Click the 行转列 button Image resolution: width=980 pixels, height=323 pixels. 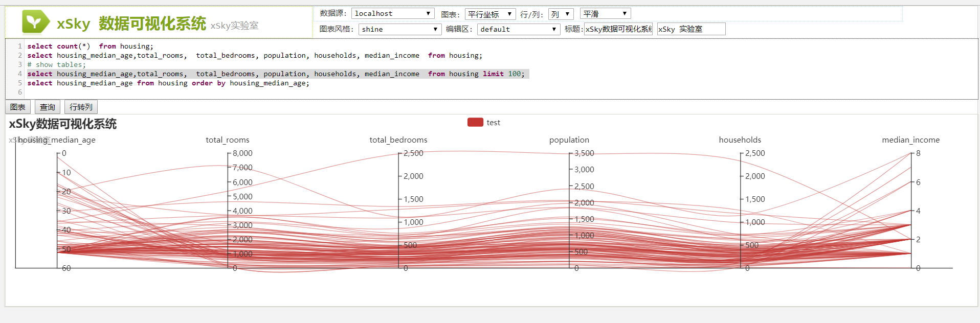[81, 107]
